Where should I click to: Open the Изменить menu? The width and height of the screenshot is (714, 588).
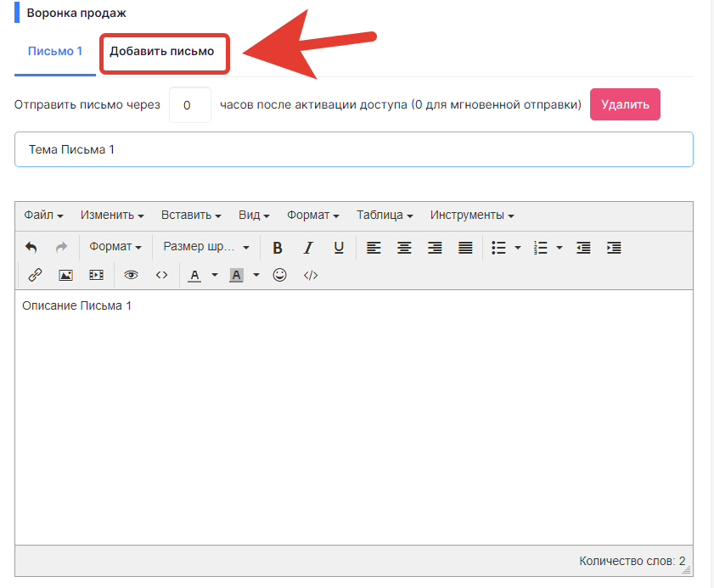click(x=112, y=215)
